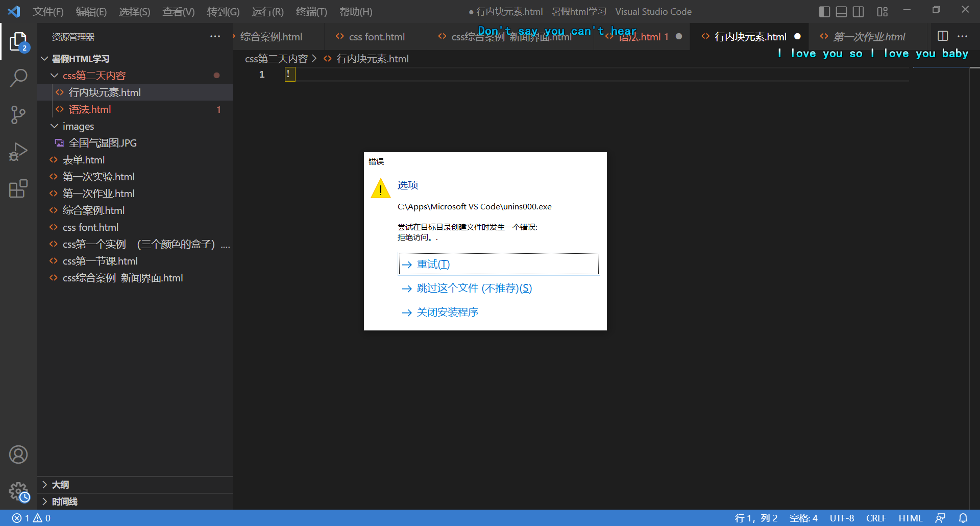The width and height of the screenshot is (980, 526).
Task: Expand the 时间线 timeline section
Action: click(64, 501)
